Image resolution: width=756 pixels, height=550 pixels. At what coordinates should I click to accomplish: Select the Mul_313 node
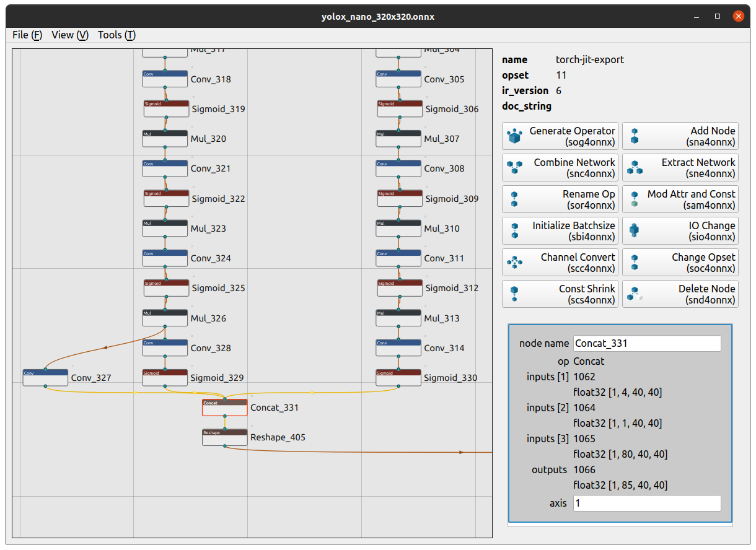click(x=398, y=318)
